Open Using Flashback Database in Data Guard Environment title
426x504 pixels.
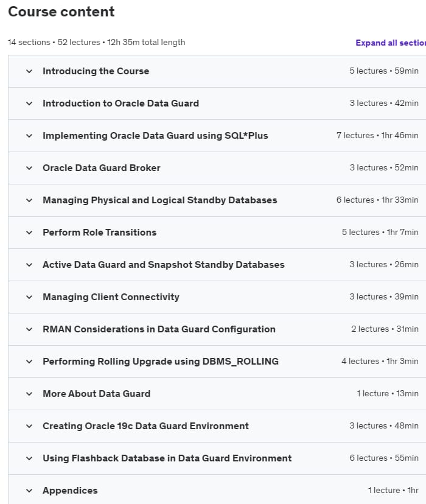pyautogui.click(x=167, y=458)
